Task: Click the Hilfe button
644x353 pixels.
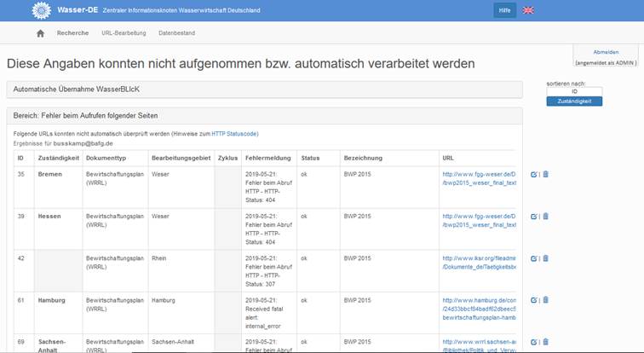Action: tap(504, 10)
